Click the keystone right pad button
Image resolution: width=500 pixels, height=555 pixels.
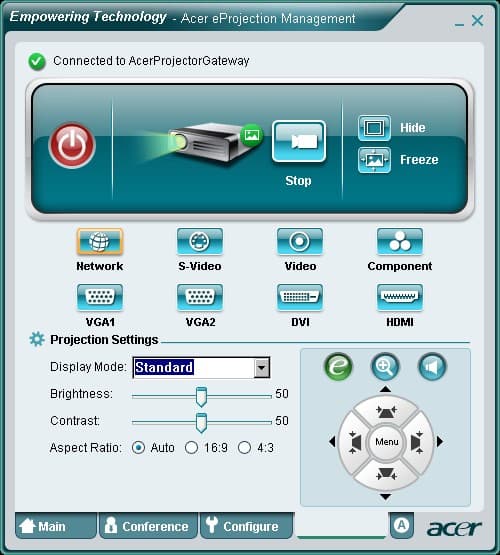point(418,442)
